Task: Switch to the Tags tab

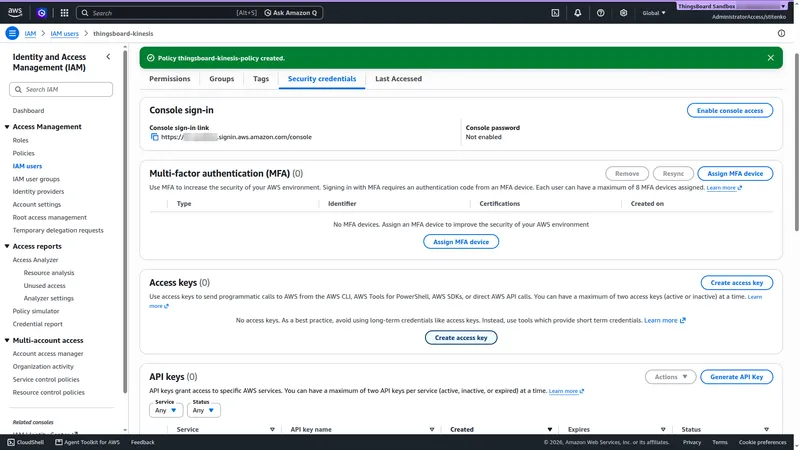Action: 261,79
